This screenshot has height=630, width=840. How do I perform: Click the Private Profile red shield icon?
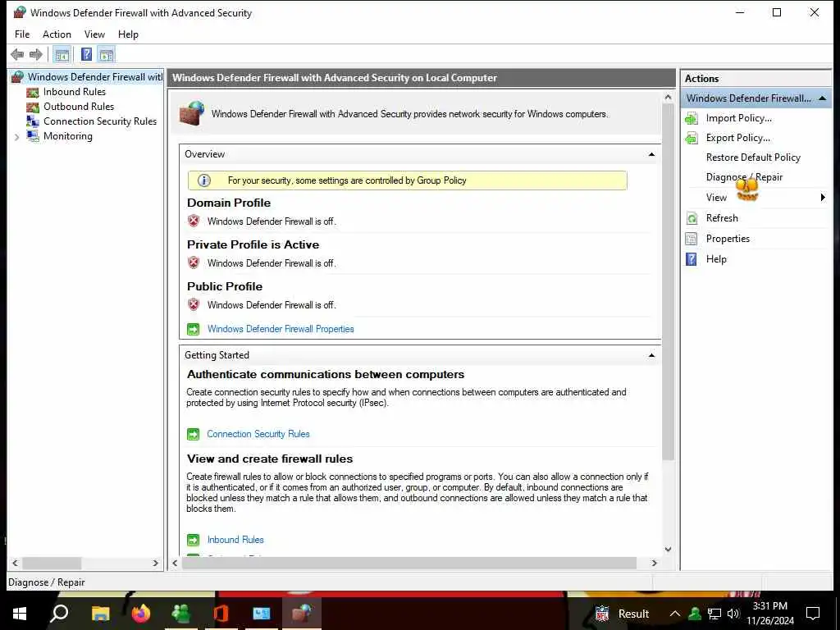(x=194, y=262)
